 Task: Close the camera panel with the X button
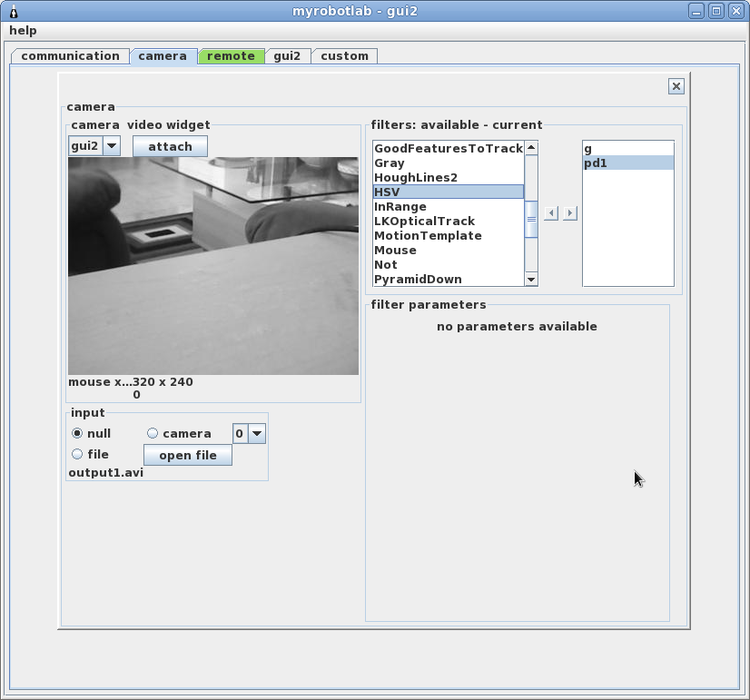click(x=676, y=86)
